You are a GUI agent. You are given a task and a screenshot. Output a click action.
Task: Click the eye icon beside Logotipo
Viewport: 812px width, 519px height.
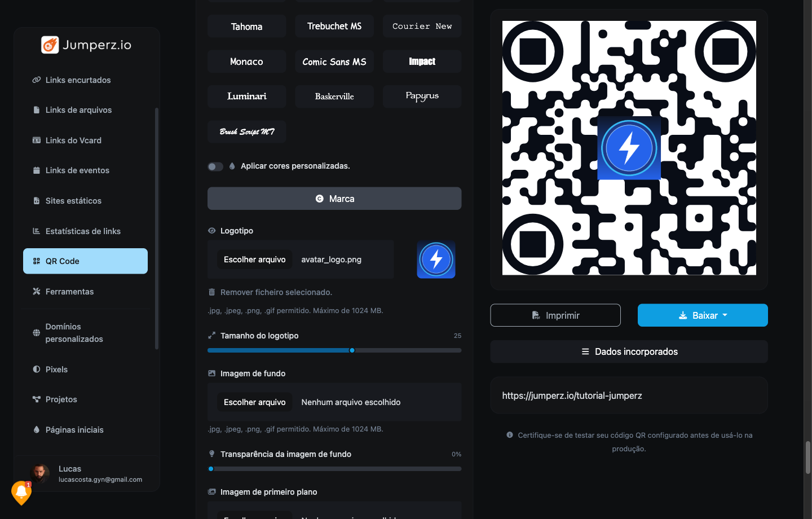[x=212, y=231]
